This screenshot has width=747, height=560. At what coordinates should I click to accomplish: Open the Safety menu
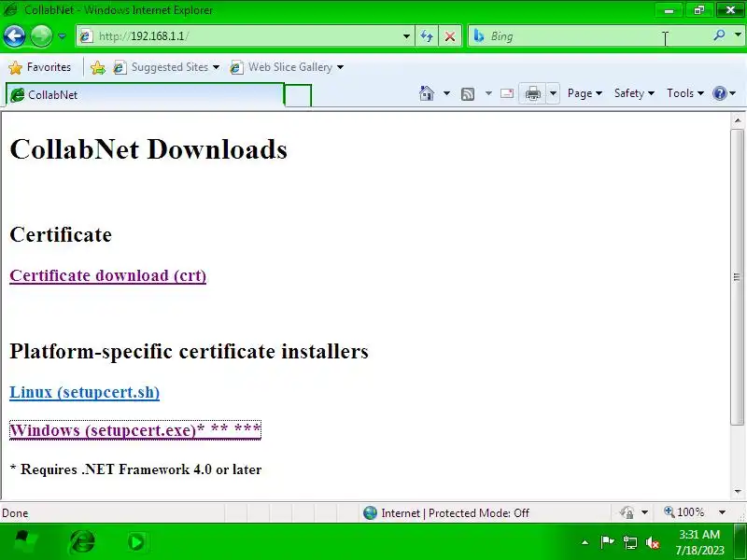634,93
